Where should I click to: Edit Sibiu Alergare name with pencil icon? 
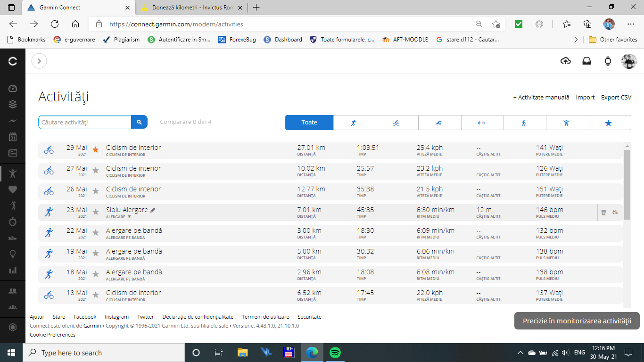point(153,210)
